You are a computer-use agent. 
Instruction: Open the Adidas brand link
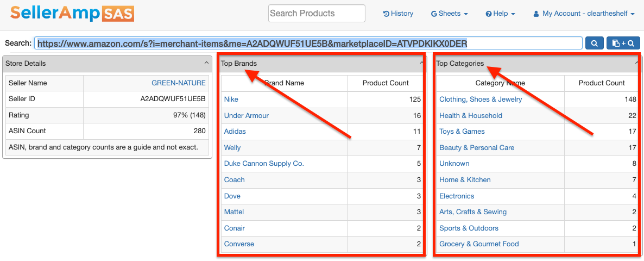[235, 132]
